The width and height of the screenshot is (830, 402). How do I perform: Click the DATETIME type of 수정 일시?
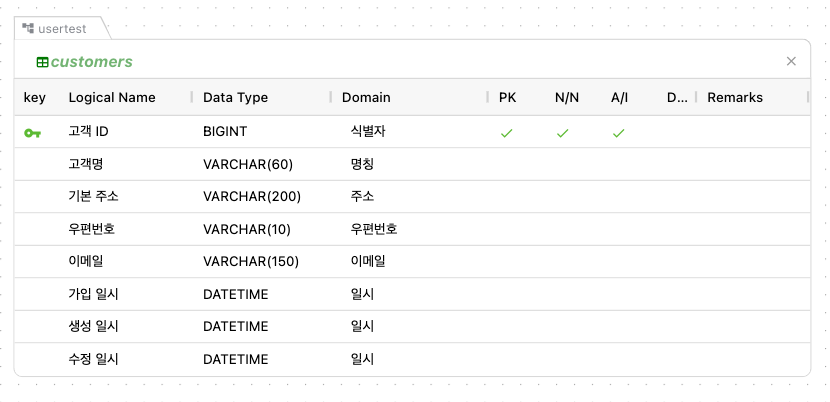tap(236, 359)
